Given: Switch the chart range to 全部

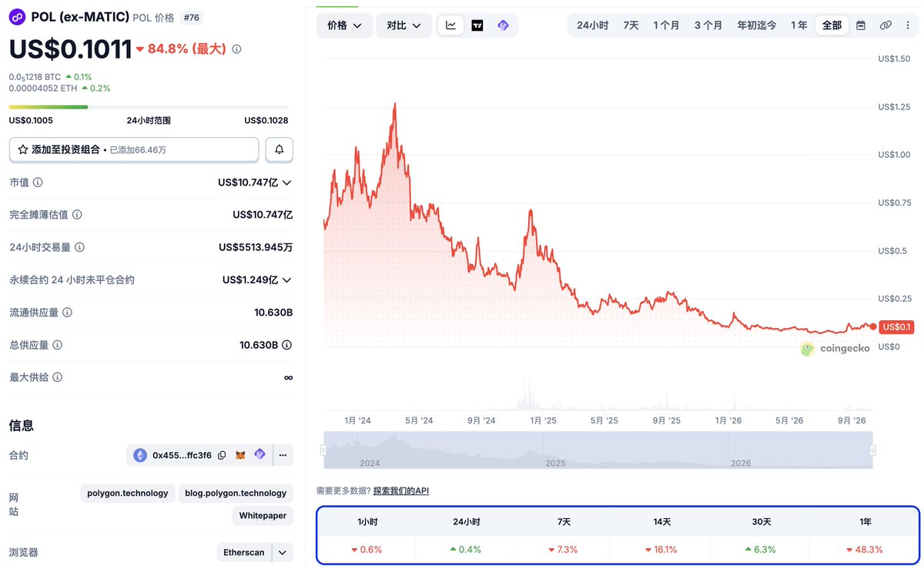Looking at the screenshot, I should coord(832,25).
